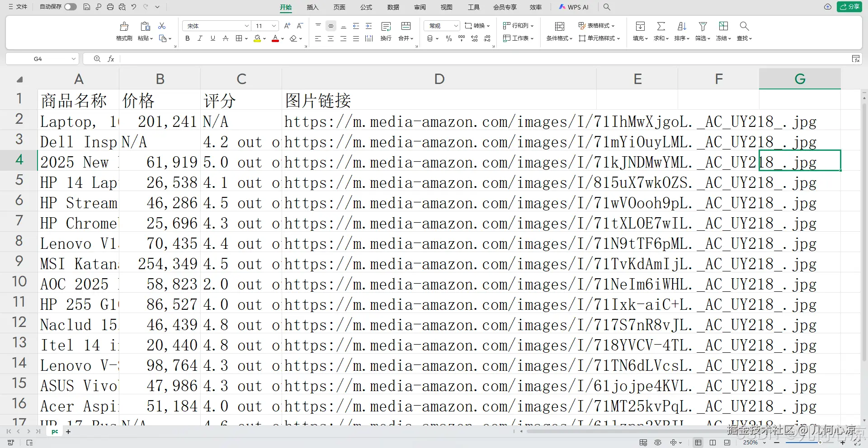Open the Formulas (公式) tab
The image size is (868, 448).
click(x=366, y=7)
